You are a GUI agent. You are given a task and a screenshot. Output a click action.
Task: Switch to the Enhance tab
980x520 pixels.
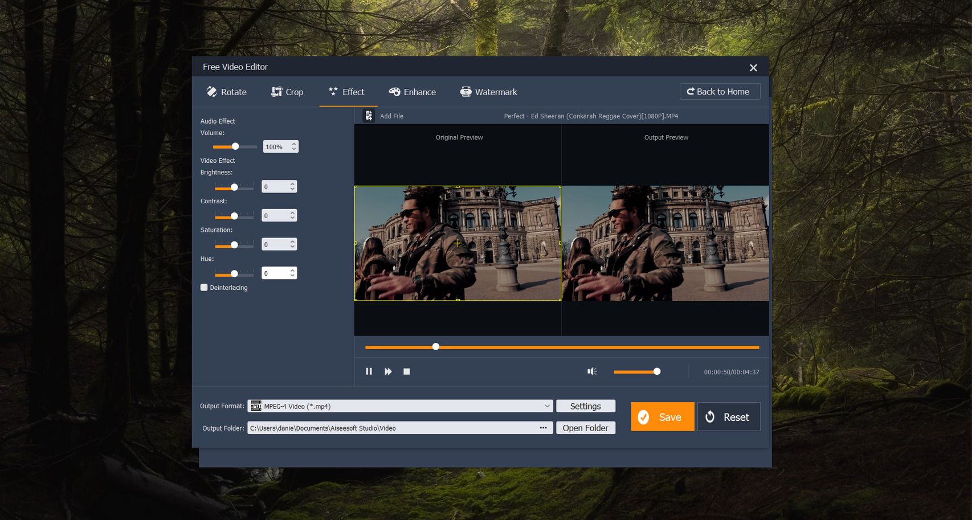click(x=412, y=92)
